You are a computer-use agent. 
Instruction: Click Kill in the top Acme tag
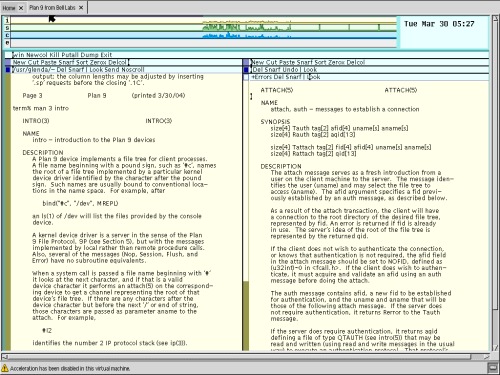(54, 55)
